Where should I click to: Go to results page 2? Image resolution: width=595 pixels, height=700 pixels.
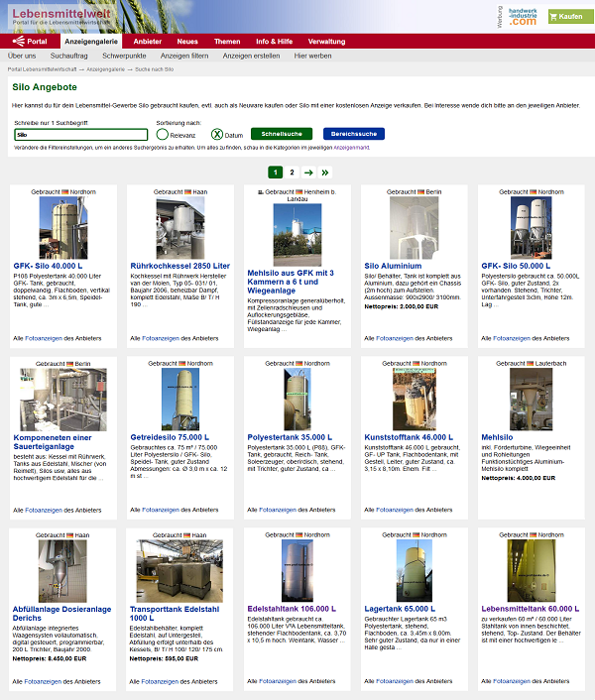point(292,172)
